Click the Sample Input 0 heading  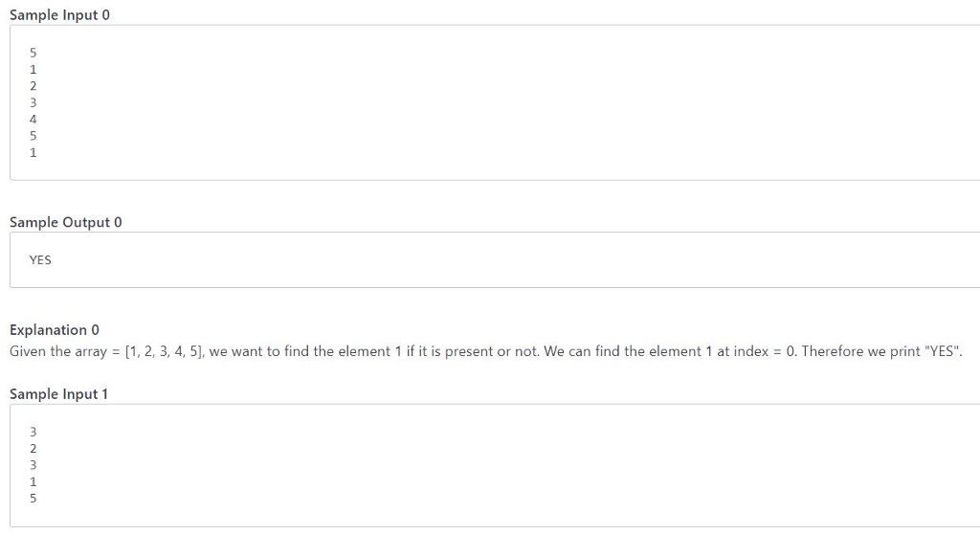(x=59, y=15)
